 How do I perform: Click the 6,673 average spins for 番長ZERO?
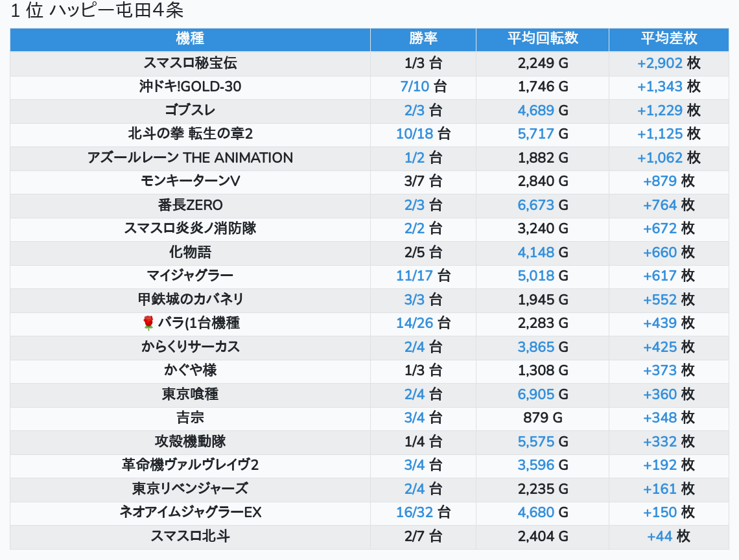coord(535,205)
